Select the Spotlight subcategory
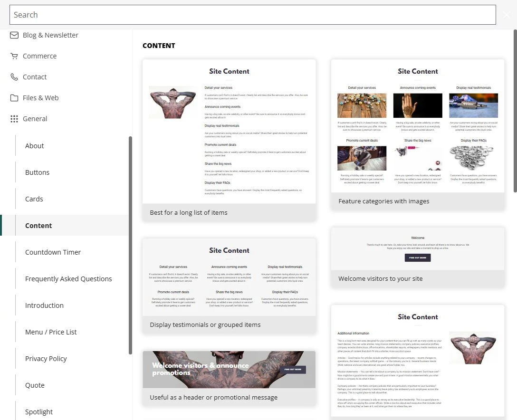Screen dimensions: 517x420 pos(39,412)
